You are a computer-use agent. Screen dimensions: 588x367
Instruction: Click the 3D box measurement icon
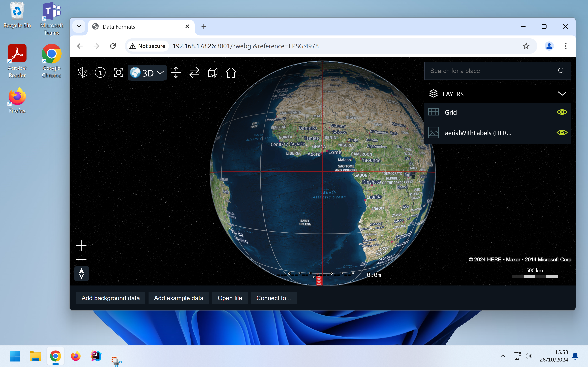click(x=213, y=72)
